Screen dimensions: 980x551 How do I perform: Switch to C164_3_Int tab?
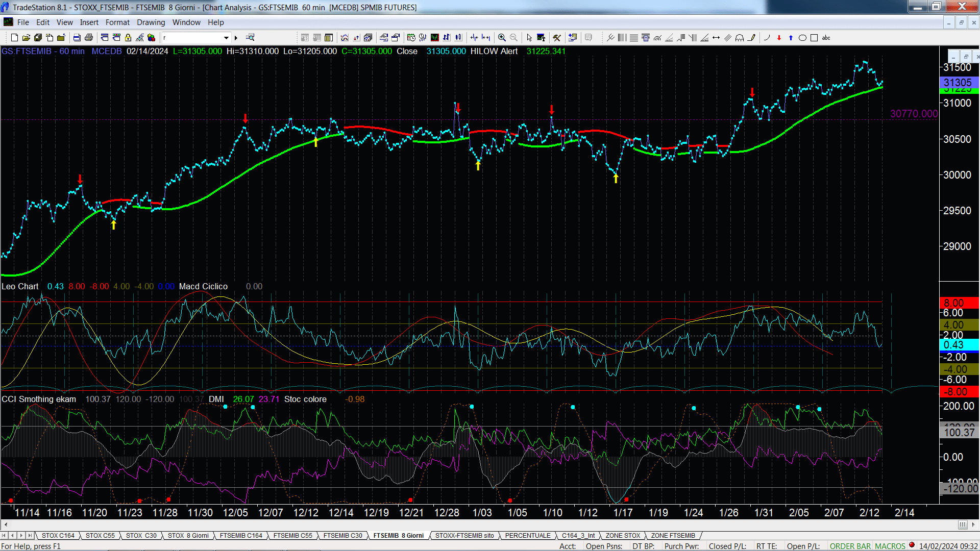coord(578,536)
